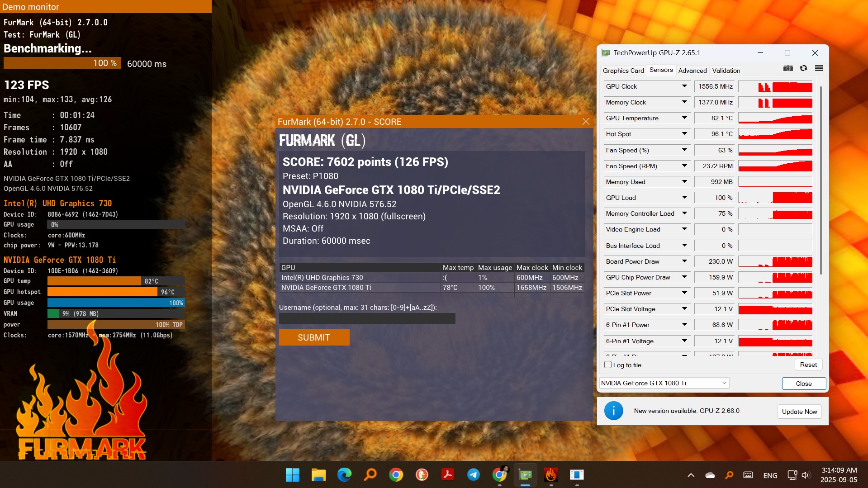Image resolution: width=868 pixels, height=488 pixels.
Task: Click the orange magnifier tray icon
Action: tap(729, 475)
